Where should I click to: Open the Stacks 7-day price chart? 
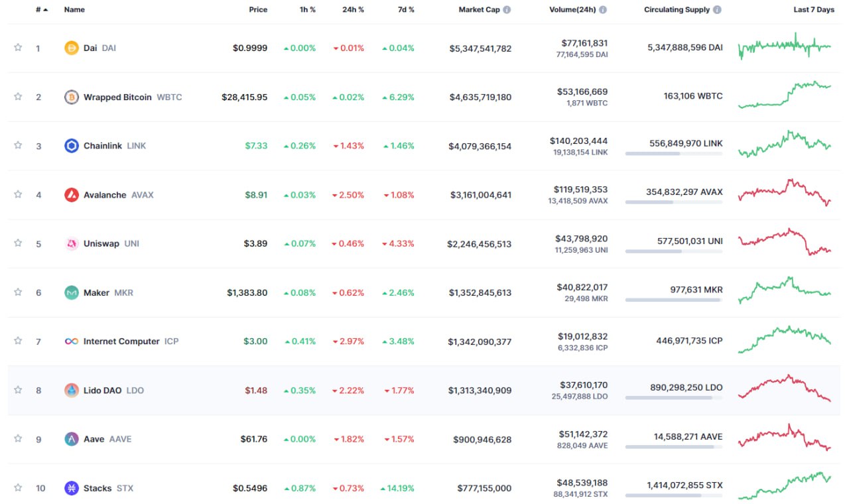[785, 487]
